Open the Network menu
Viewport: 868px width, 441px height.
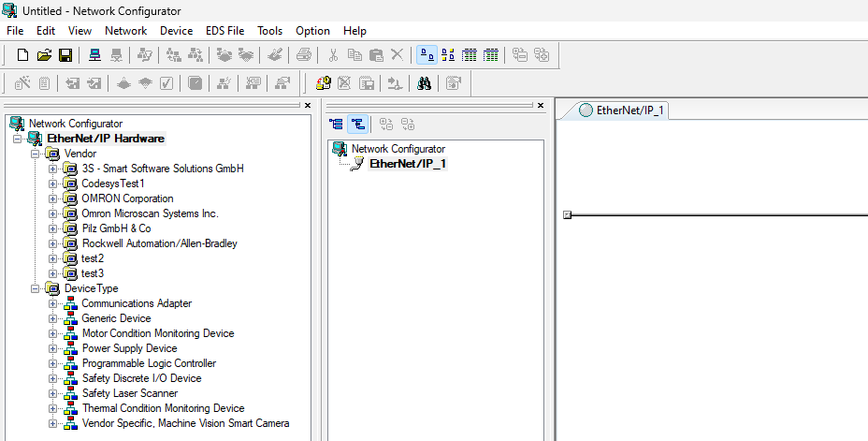[125, 31]
